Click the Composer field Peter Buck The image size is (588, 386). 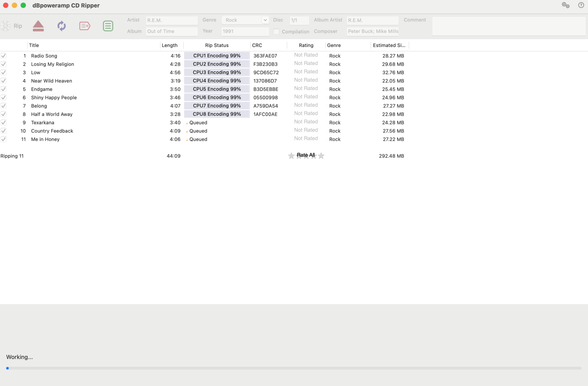(x=373, y=31)
